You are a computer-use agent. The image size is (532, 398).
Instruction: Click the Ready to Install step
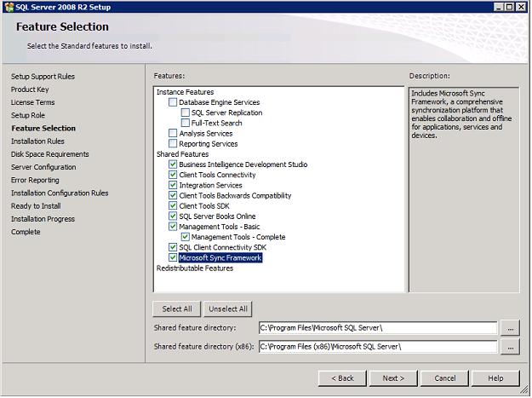tap(36, 205)
